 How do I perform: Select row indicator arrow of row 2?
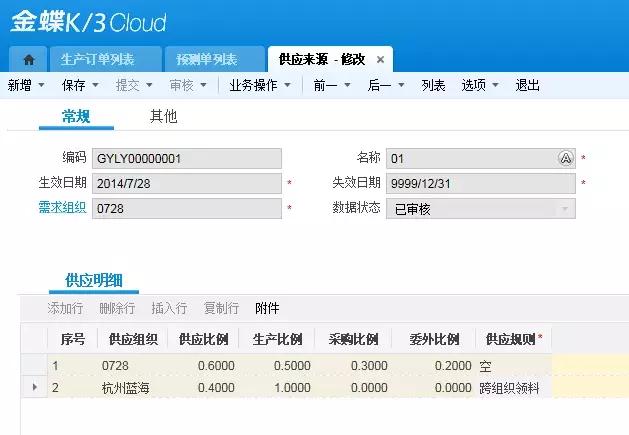34,387
